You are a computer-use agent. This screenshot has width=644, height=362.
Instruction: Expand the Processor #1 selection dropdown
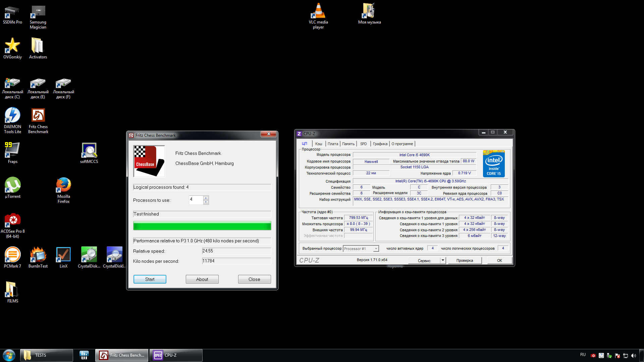coord(376,249)
